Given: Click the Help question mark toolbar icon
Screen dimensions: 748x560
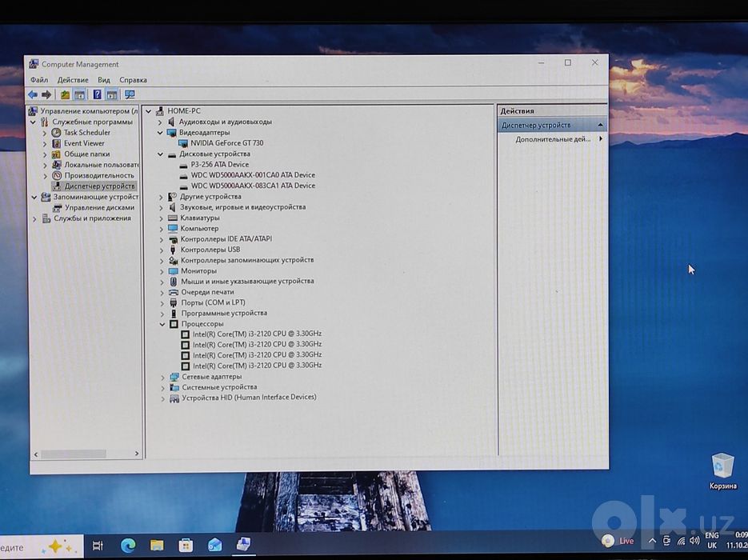Looking at the screenshot, I should click(x=97, y=94).
